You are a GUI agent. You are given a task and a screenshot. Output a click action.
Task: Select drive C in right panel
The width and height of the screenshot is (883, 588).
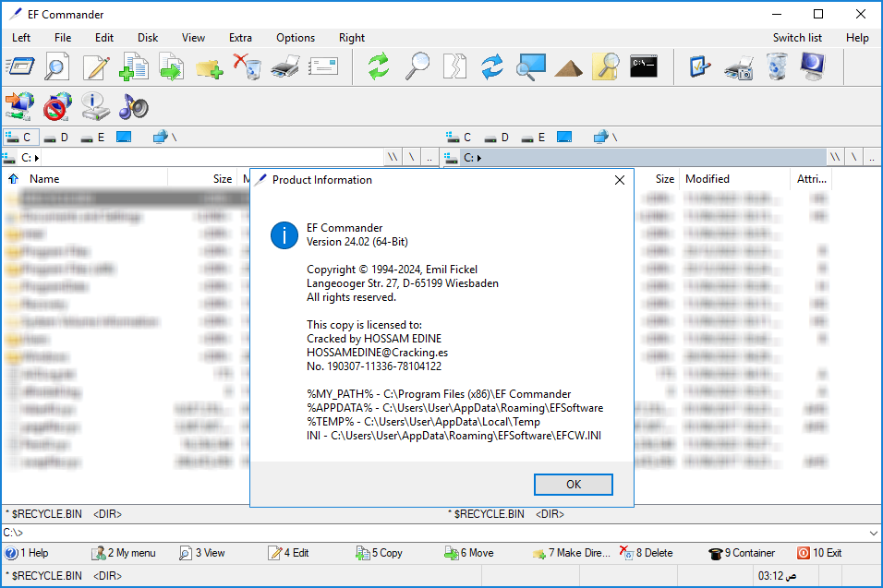pos(459,138)
